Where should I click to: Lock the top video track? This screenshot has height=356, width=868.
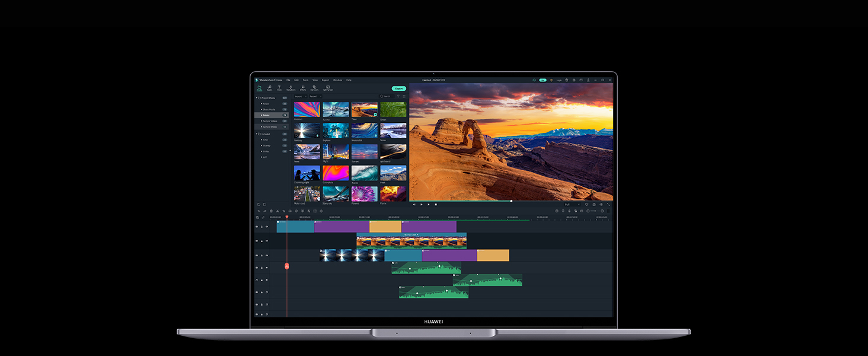coord(262,227)
